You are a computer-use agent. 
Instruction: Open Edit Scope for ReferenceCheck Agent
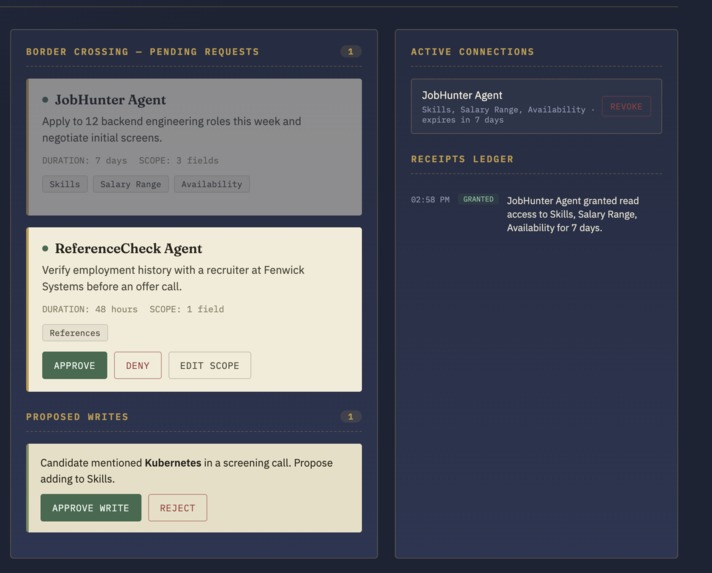click(x=209, y=365)
